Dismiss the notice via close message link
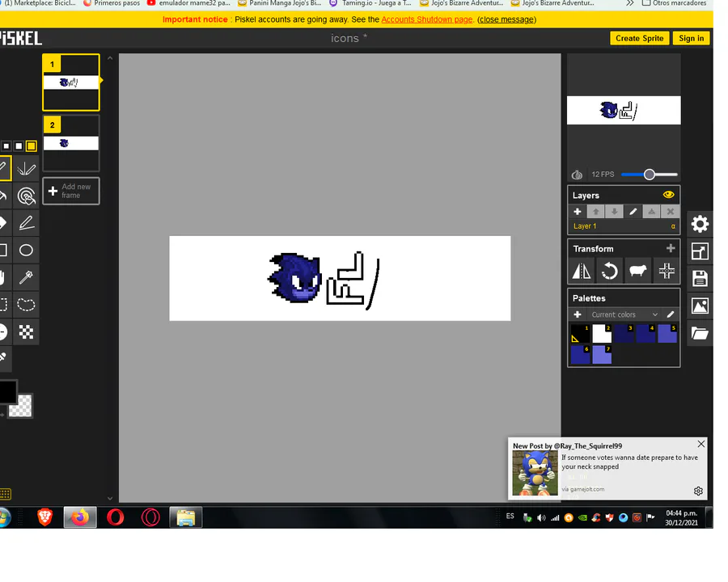 (506, 19)
